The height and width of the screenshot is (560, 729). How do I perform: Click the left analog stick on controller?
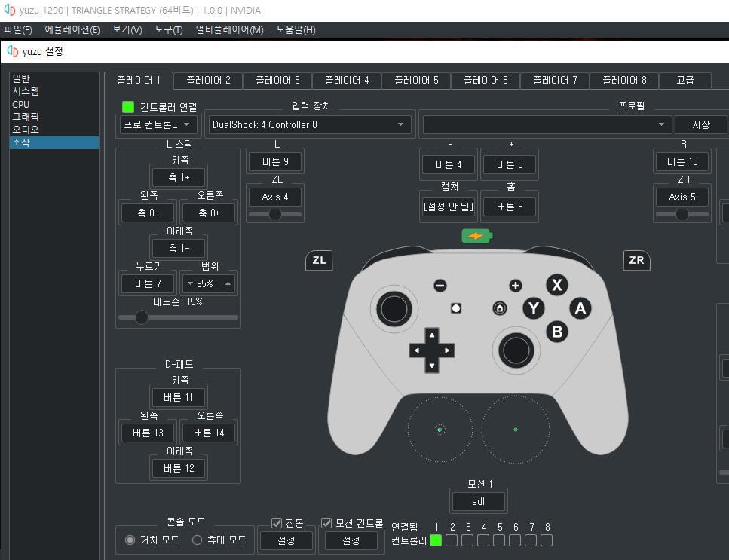click(x=394, y=308)
